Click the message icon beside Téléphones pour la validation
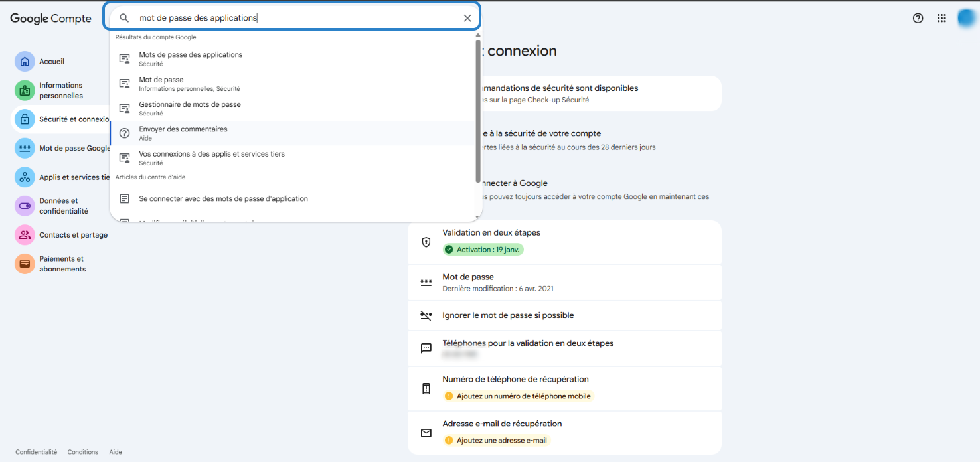 pyautogui.click(x=426, y=348)
